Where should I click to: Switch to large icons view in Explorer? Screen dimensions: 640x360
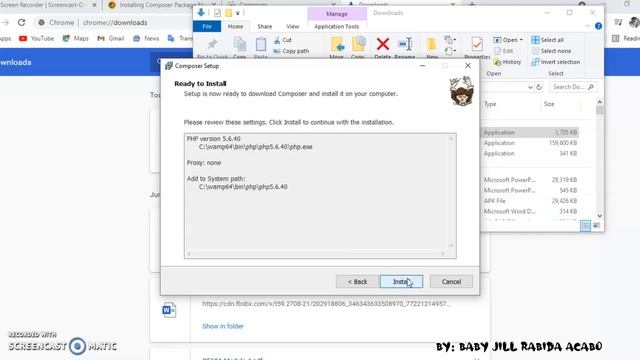[x=596, y=226]
